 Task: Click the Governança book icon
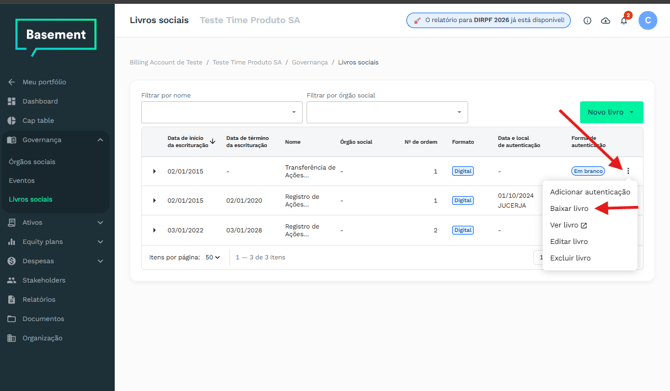coord(12,140)
